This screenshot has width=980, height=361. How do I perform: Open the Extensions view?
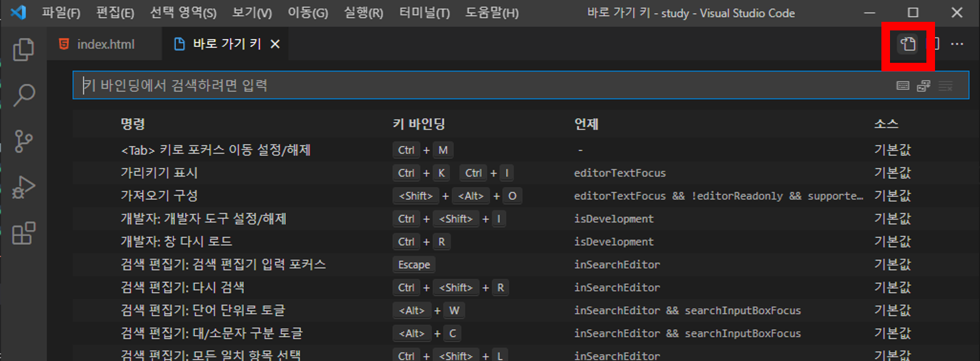[x=24, y=233]
